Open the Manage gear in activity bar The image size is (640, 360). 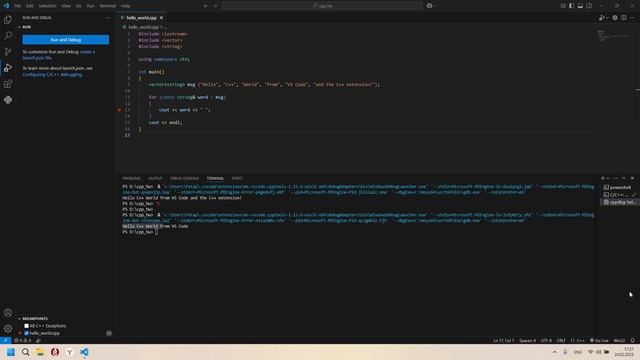[x=8, y=329]
